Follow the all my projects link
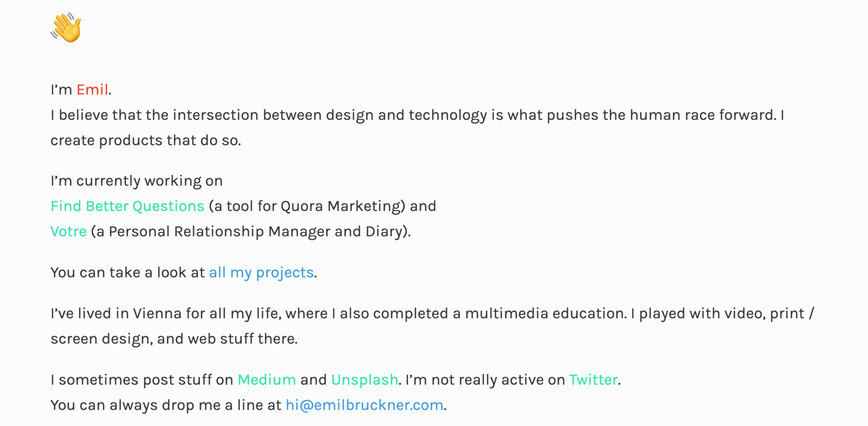This screenshot has height=426, width=868. click(x=261, y=272)
